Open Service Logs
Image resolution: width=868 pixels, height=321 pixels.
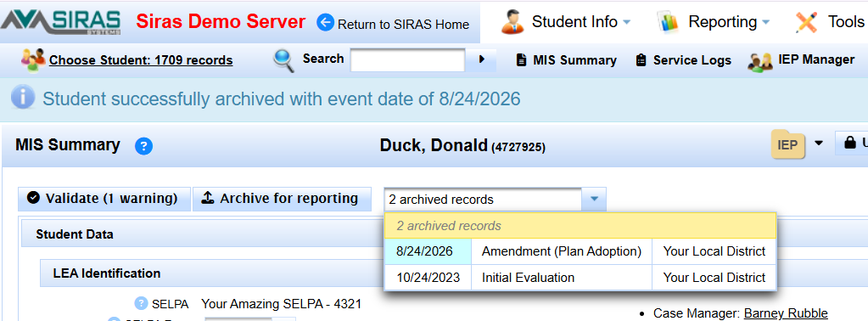coord(684,60)
